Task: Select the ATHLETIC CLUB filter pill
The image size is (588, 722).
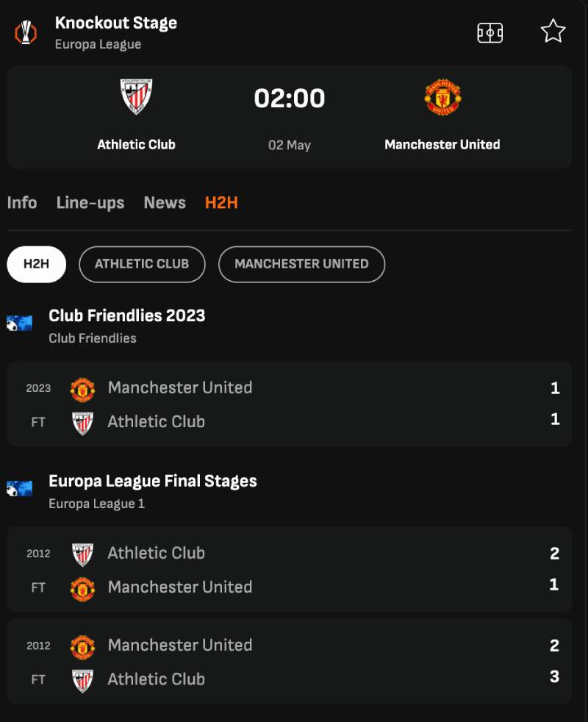Action: [142, 264]
